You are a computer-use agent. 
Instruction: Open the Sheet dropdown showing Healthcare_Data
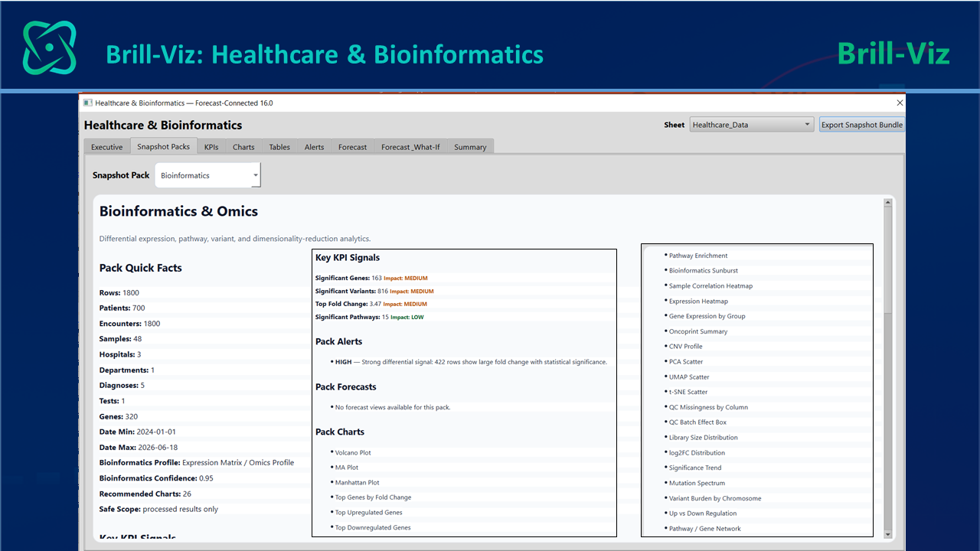click(x=750, y=125)
